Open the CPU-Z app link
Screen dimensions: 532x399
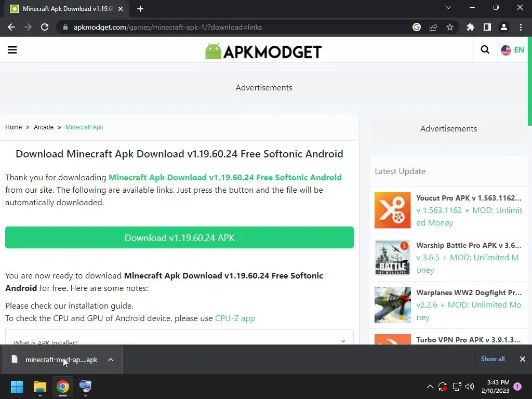[x=235, y=318]
